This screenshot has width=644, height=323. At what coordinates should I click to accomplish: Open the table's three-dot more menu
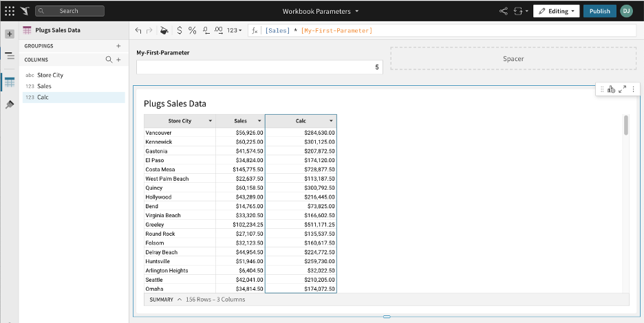click(x=633, y=89)
